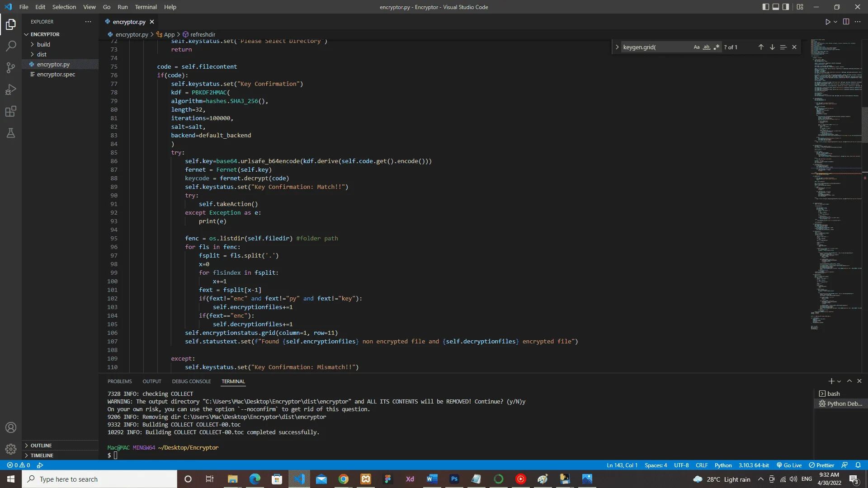Maximize the terminal panel size

point(849,381)
